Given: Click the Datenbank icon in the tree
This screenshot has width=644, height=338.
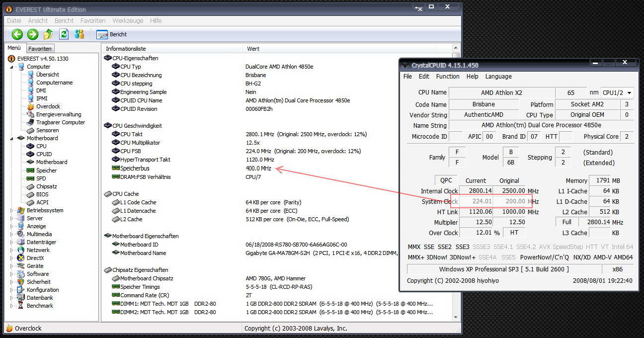Looking at the screenshot, I should click(20, 298).
